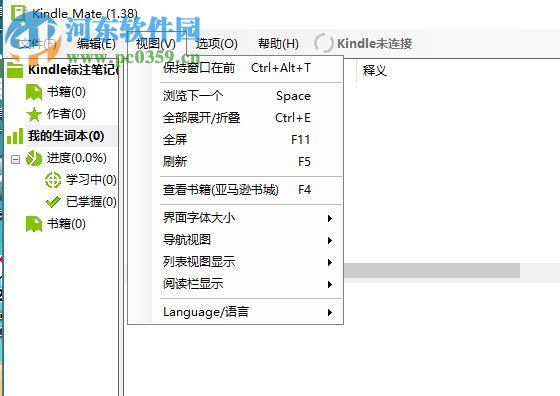Select the 书籍(0) item listed after 已掌握(0)
This screenshot has width=560, height=396.
(66, 224)
